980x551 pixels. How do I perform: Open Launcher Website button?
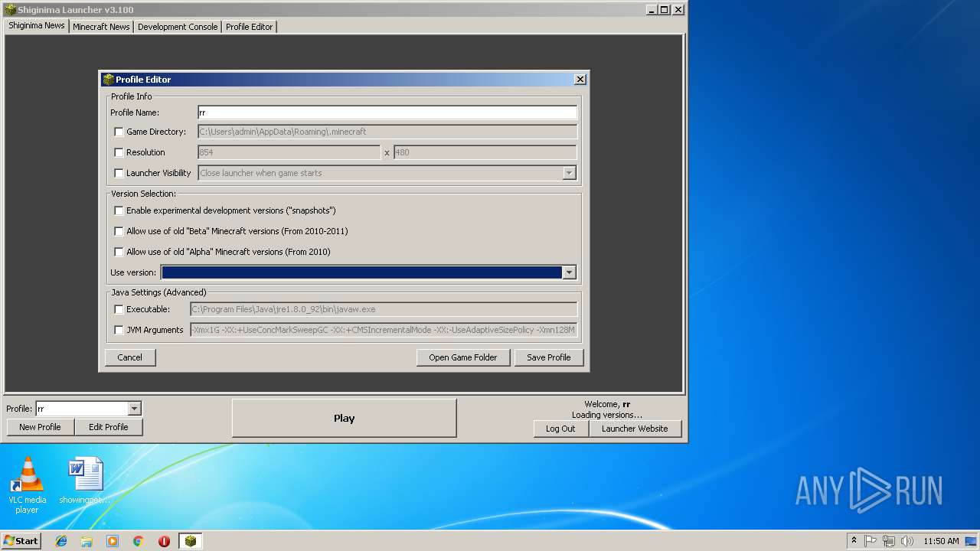635,429
